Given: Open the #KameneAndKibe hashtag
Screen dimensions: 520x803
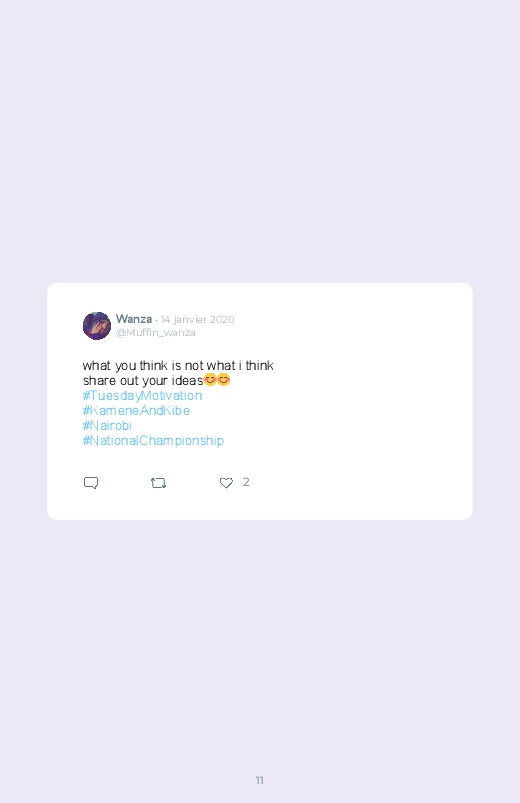Looking at the screenshot, I should coord(136,410).
